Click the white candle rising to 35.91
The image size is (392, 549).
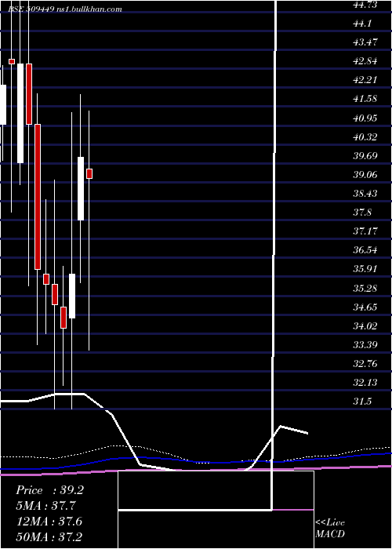[x=72, y=296]
